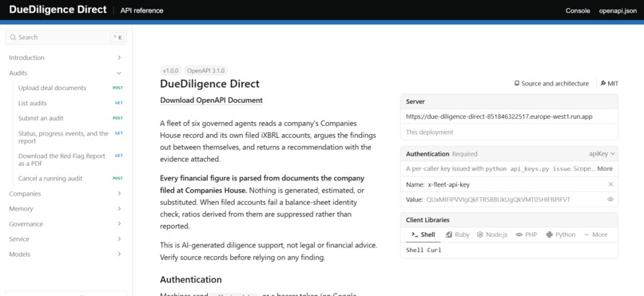
Task: Click the Authentication section heading
Action: pyautogui.click(x=191, y=279)
